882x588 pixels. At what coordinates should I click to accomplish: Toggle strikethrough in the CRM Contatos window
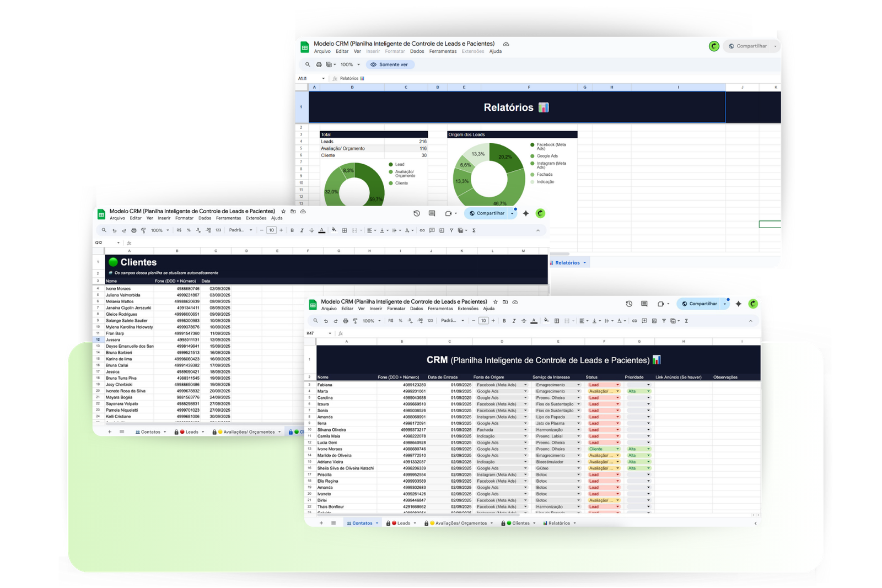pyautogui.click(x=524, y=321)
